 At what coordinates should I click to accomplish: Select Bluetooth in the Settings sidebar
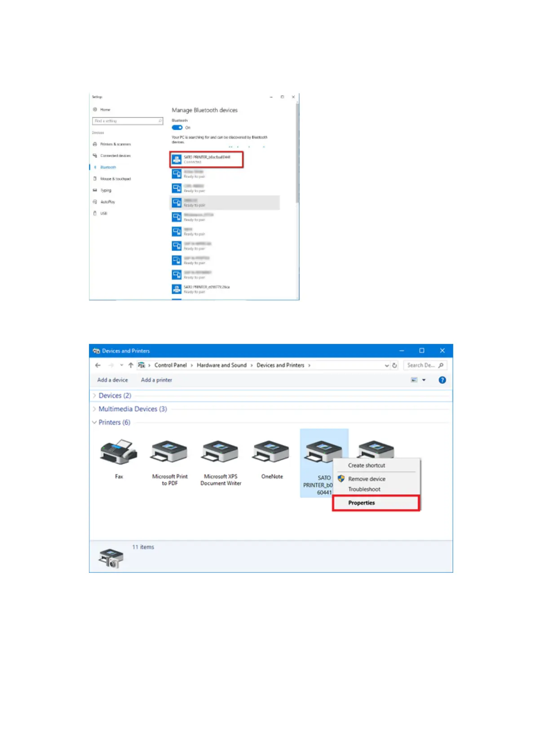(105, 167)
